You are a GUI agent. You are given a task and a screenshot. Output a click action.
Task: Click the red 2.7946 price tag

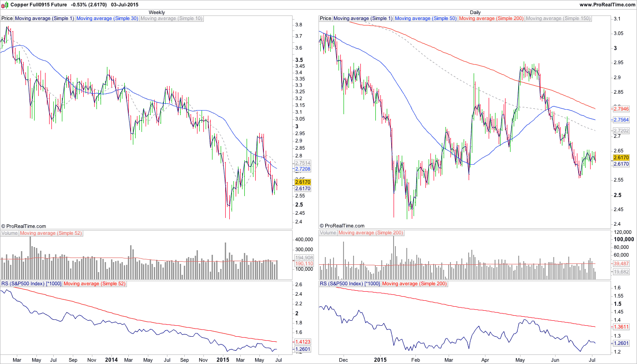[621, 109]
